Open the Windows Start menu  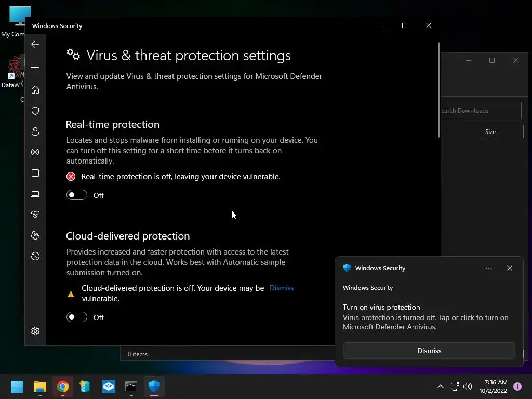click(x=17, y=387)
